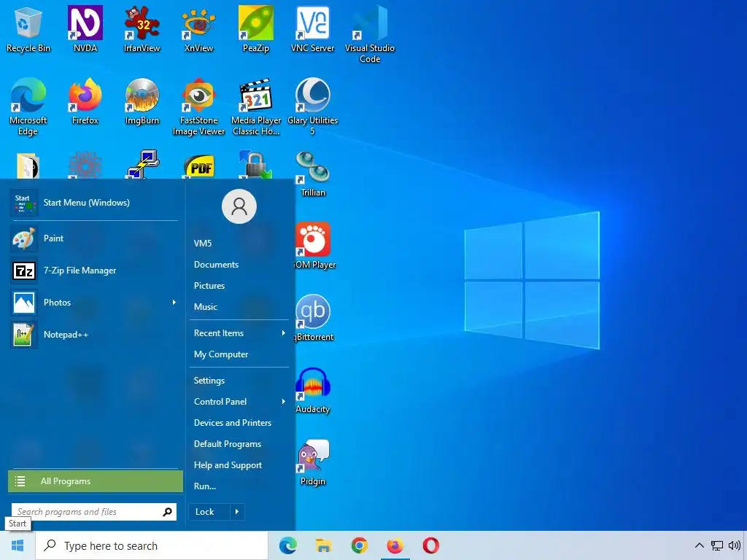Open All Programs list
The image size is (747, 560).
coord(96,481)
